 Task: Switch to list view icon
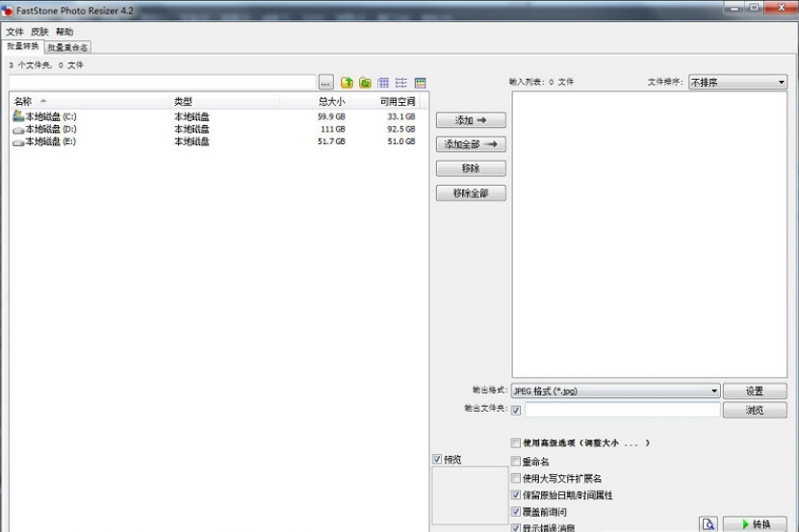pyautogui.click(x=401, y=83)
